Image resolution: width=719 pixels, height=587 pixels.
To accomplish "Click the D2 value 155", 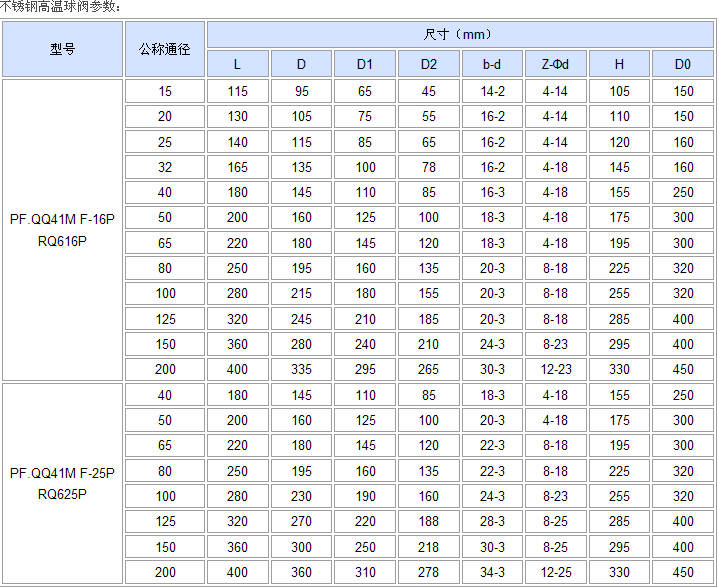I will 429,294.
